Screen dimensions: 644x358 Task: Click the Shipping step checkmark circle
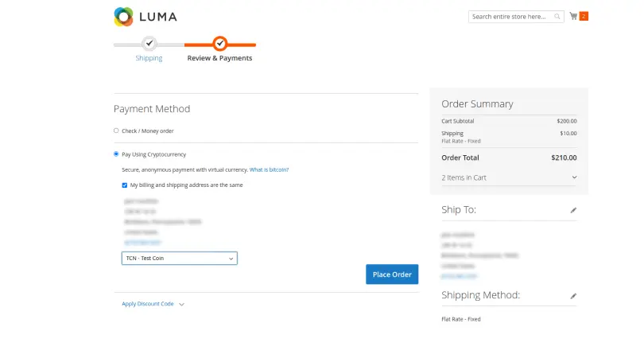tap(149, 44)
